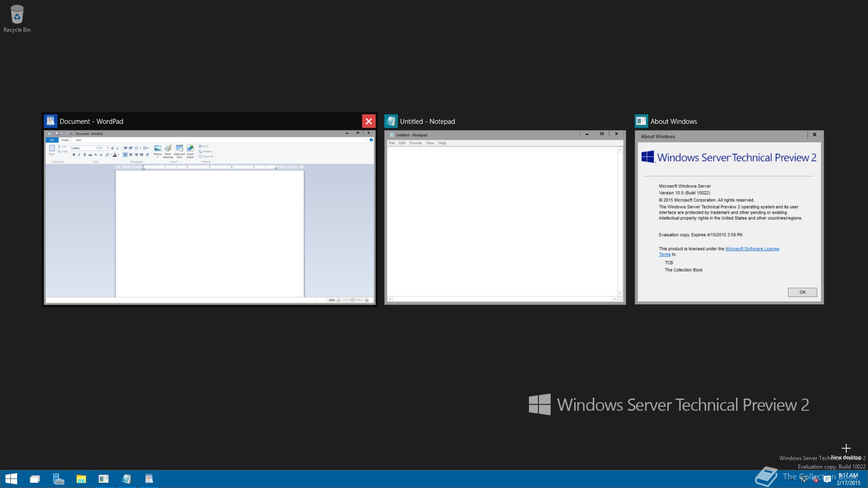Image resolution: width=868 pixels, height=488 pixels.
Task: Expand the text color dropdown arrow
Action: point(118,155)
